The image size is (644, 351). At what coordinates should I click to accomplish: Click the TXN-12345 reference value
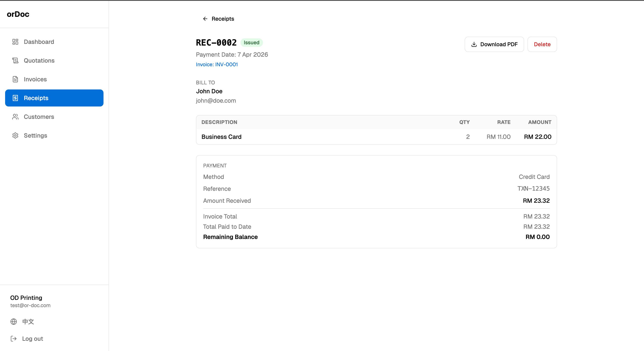tap(533, 188)
